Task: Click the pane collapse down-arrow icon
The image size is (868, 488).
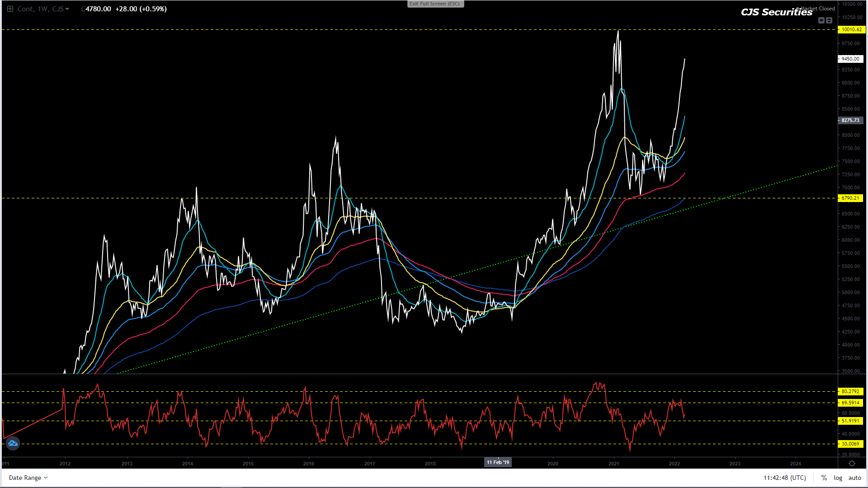Action: coord(821,20)
